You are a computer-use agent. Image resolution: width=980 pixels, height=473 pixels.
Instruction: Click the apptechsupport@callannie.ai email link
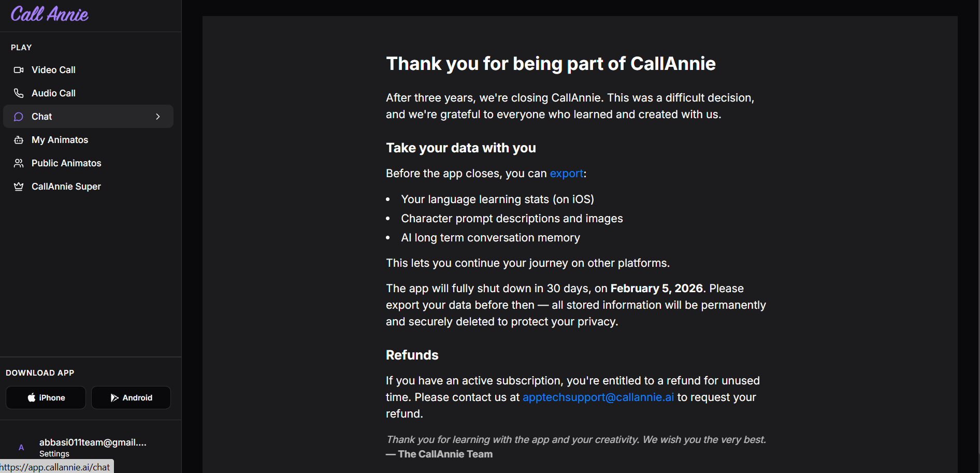pos(598,397)
